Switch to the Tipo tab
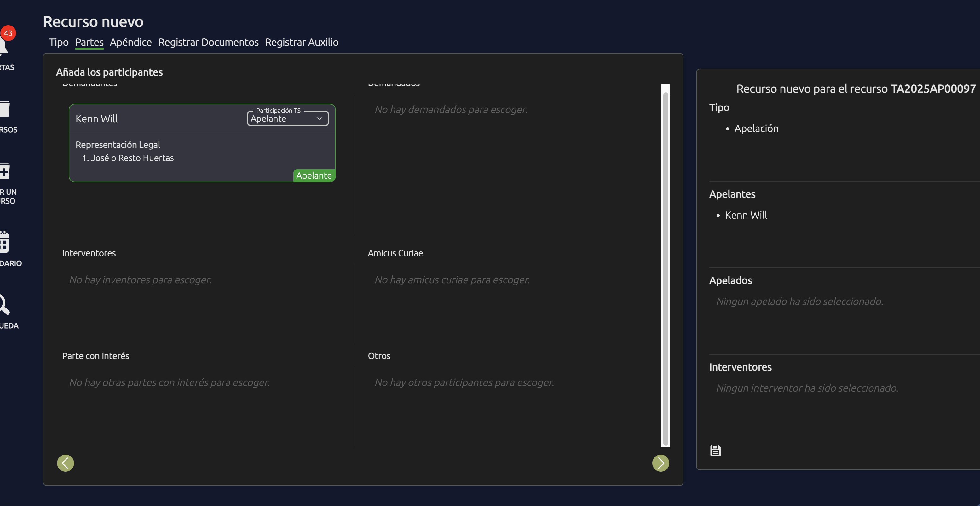The height and width of the screenshot is (506, 980). click(x=59, y=42)
